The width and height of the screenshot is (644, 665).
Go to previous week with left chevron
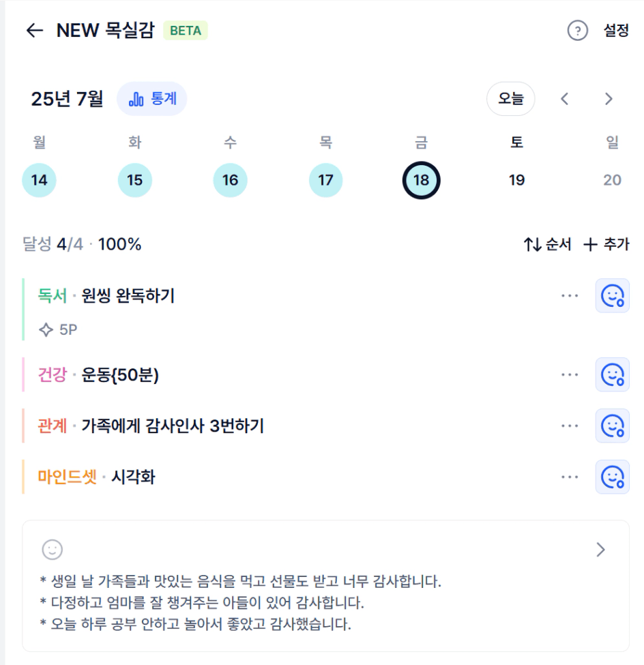[564, 99]
